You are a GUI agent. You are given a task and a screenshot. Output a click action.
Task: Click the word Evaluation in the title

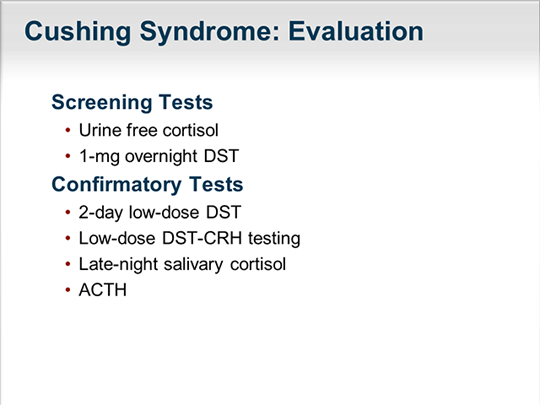356,31
